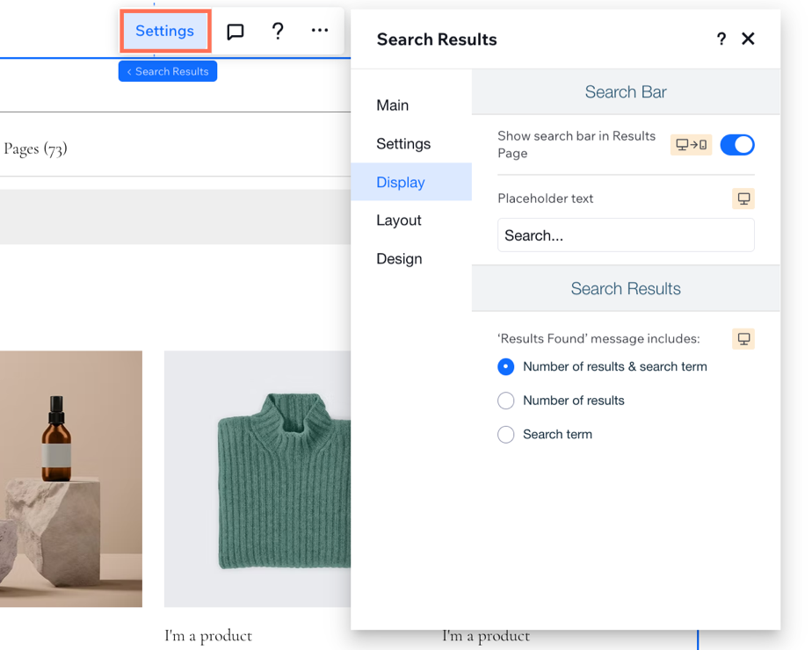The height and width of the screenshot is (650, 812).
Task: Click the Pages (73) tab text
Action: [35, 149]
